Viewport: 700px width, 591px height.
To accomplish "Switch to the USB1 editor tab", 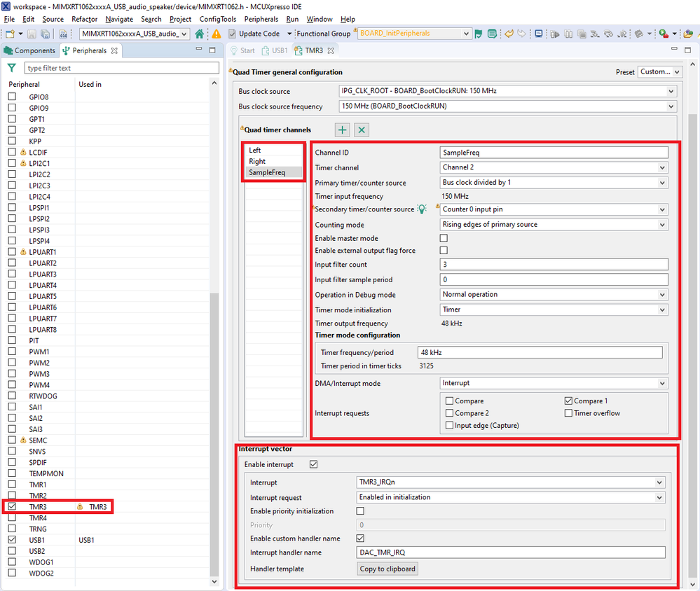I will tap(275, 50).
